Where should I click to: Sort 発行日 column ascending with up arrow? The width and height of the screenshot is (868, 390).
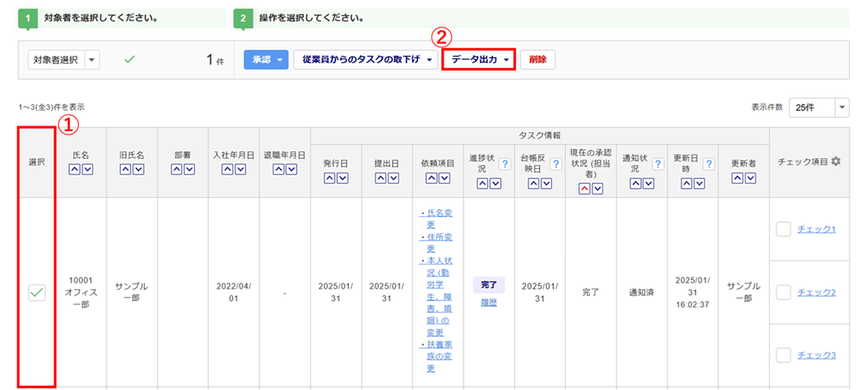tap(330, 178)
